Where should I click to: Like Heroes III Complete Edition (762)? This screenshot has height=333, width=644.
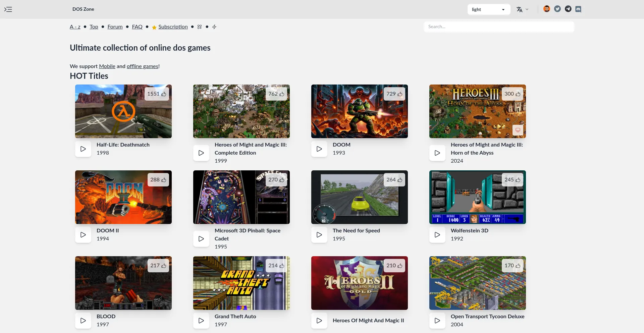click(276, 94)
